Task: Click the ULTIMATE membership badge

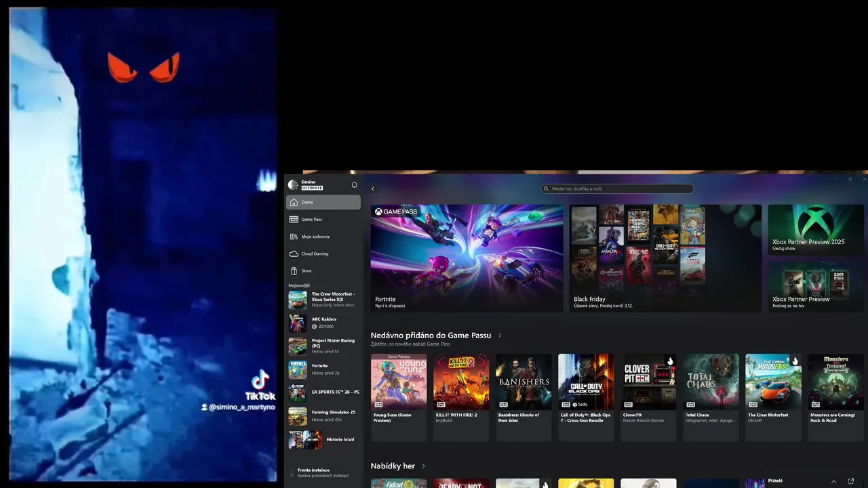Action: click(312, 188)
